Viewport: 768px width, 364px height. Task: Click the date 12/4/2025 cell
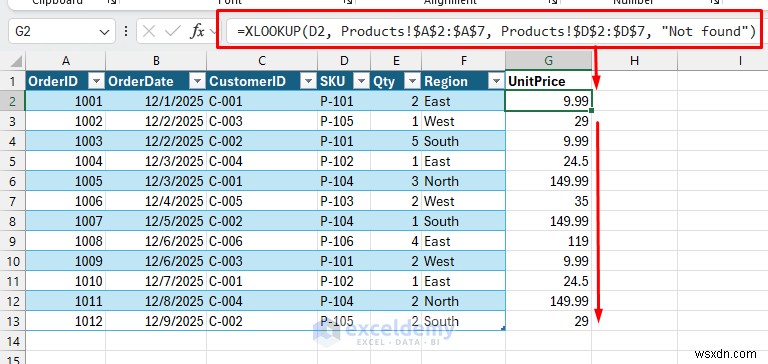[156, 201]
